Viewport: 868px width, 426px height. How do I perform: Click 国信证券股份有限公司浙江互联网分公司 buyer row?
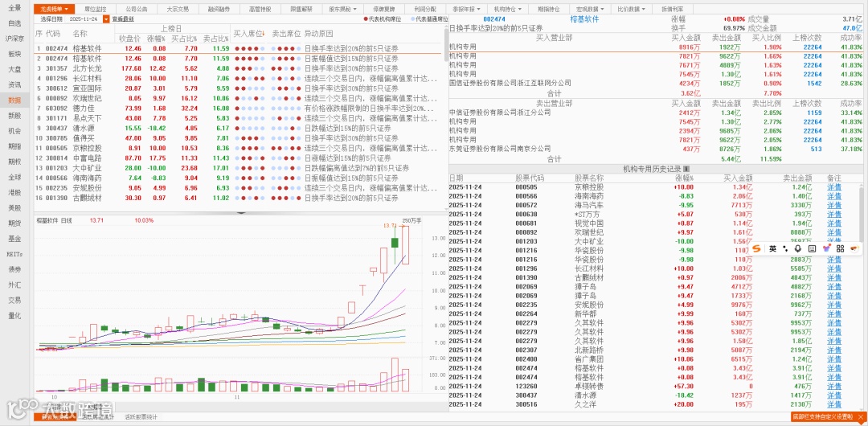tap(656, 83)
